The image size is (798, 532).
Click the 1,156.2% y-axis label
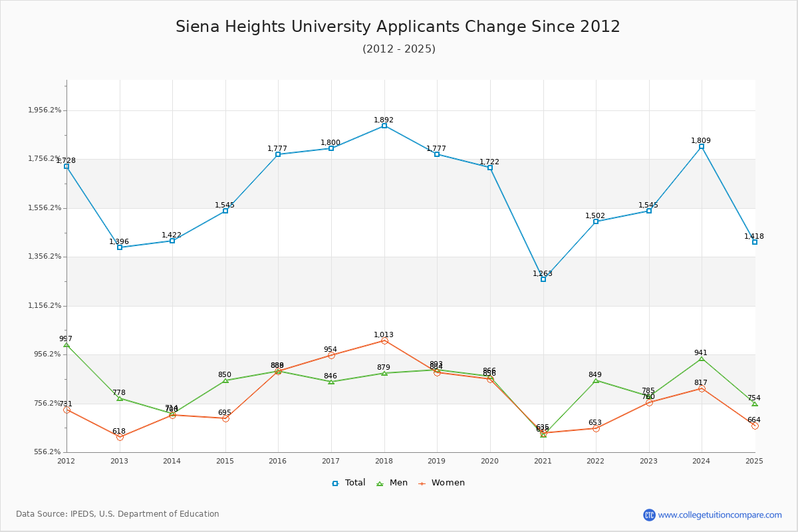coord(45,306)
